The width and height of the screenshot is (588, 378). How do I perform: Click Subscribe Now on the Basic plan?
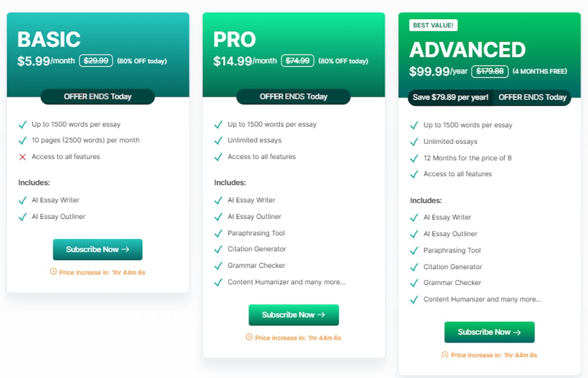tap(98, 250)
